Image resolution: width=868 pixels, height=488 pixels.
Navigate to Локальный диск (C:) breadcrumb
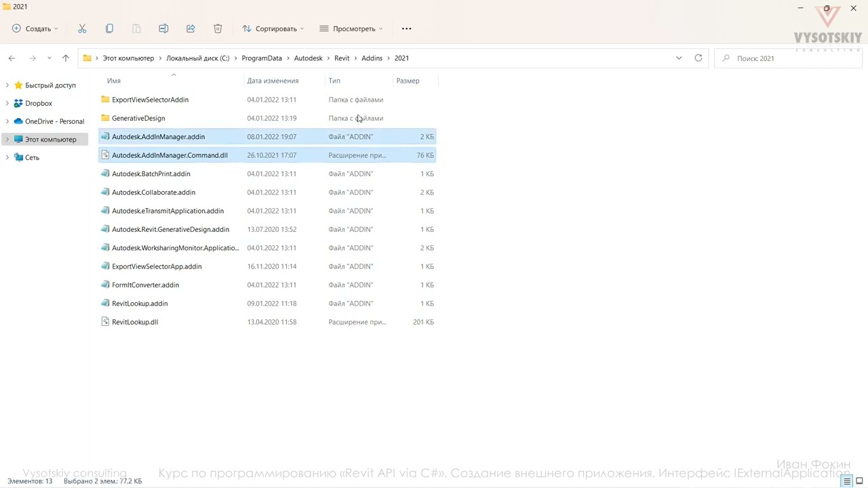coord(198,58)
